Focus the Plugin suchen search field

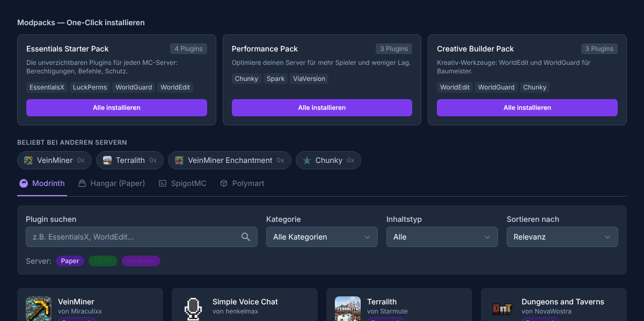click(x=142, y=237)
